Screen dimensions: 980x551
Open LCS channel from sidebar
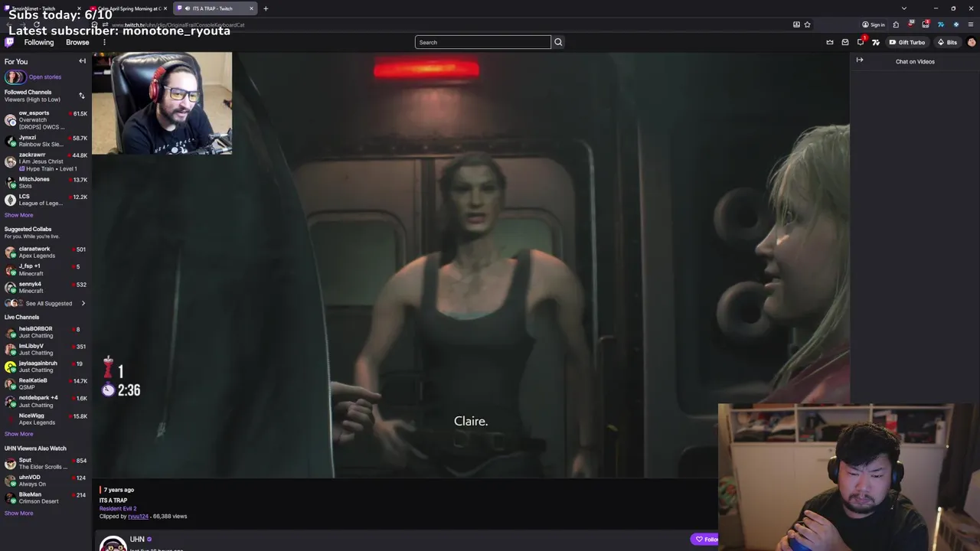point(46,200)
